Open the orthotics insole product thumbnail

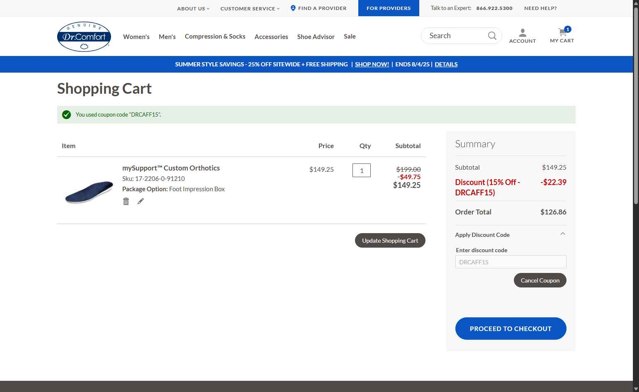(x=89, y=192)
